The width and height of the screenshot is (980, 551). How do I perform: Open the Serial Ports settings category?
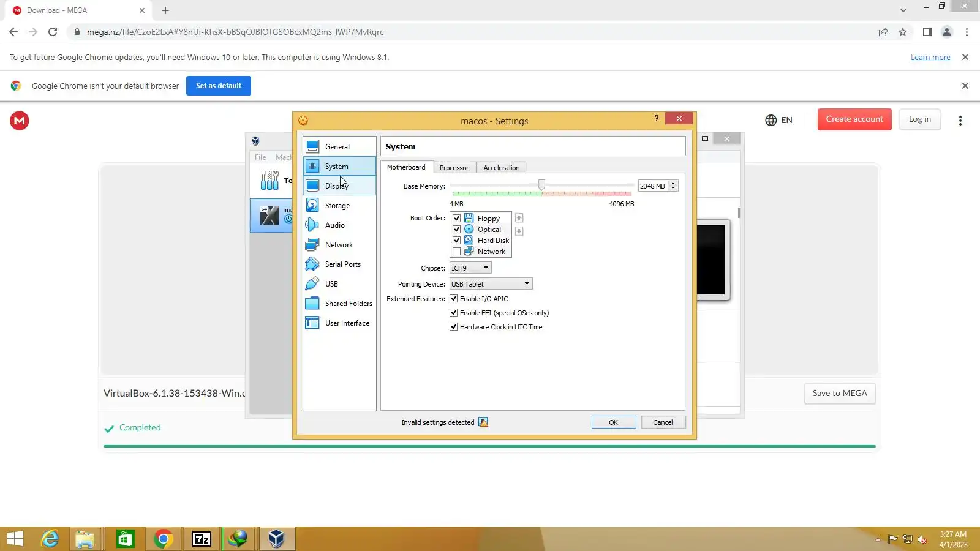click(339, 264)
